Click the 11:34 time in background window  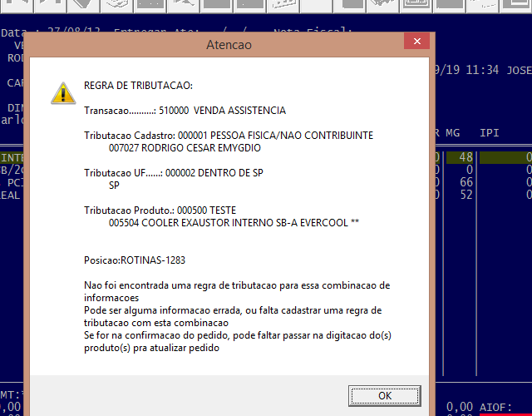coord(482,70)
